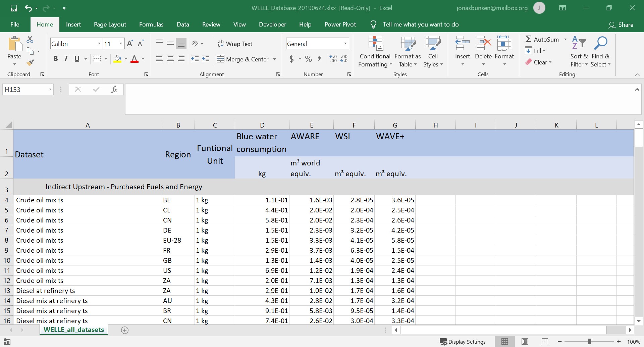Click Increase Decimal icon
The width and height of the screenshot is (644, 347).
[x=333, y=59]
